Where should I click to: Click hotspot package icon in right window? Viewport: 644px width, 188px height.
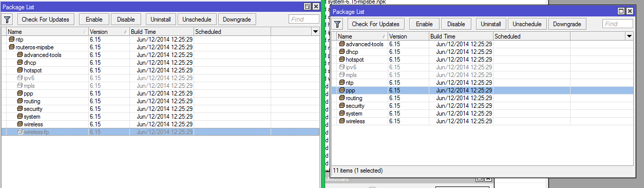(342, 60)
